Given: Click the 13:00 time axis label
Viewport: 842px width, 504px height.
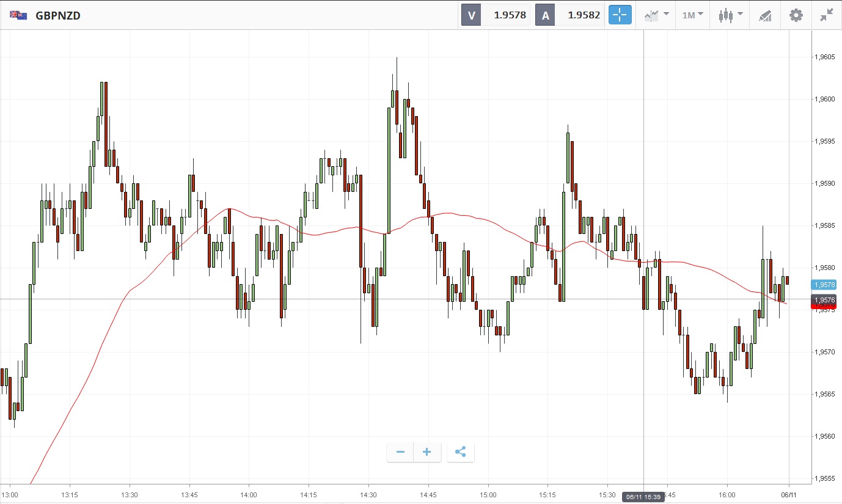Looking at the screenshot, I should 10,494.
